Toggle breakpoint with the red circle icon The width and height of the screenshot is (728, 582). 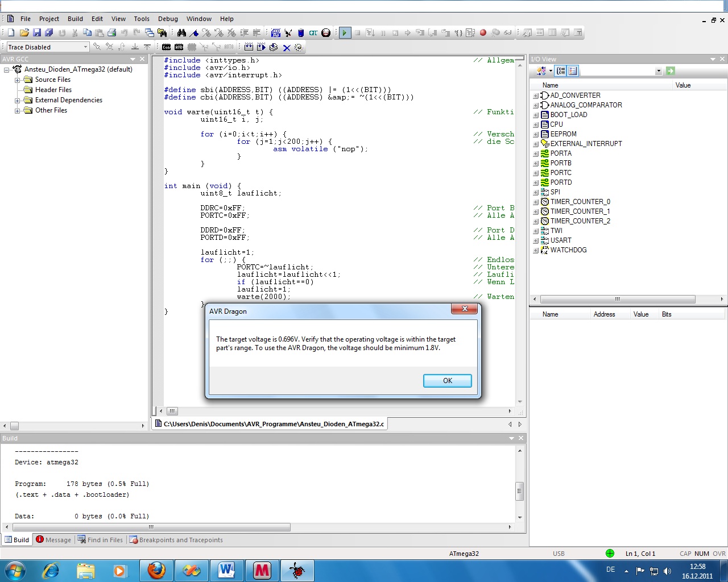click(483, 33)
